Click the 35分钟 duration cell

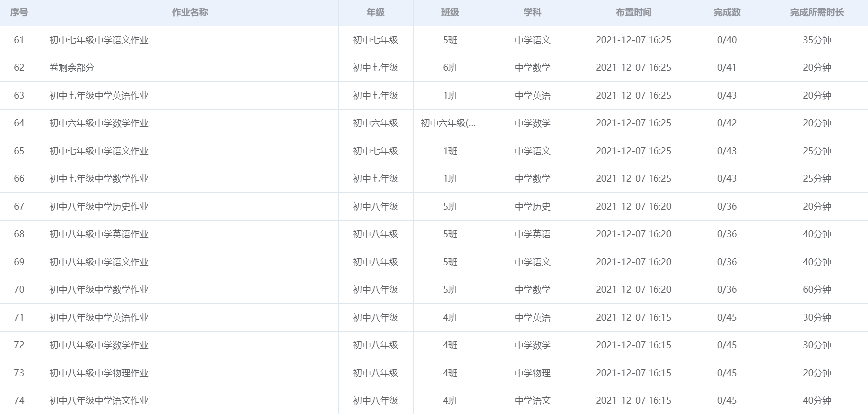point(817,40)
